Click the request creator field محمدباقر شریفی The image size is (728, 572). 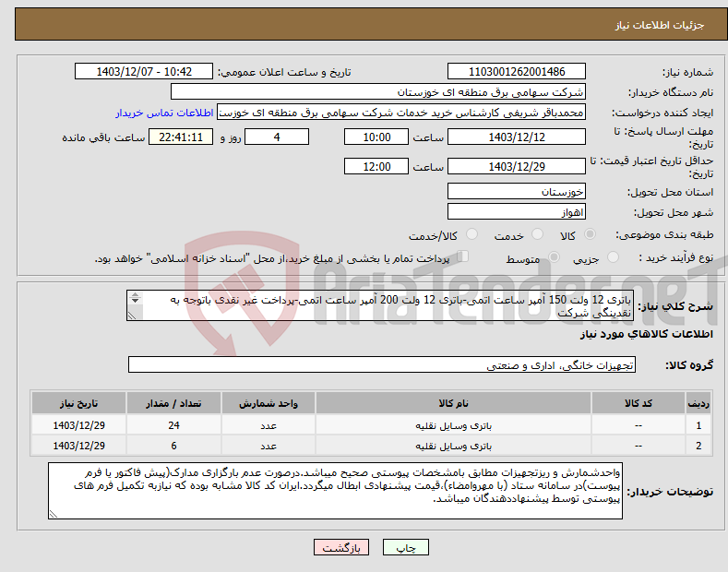(x=401, y=113)
